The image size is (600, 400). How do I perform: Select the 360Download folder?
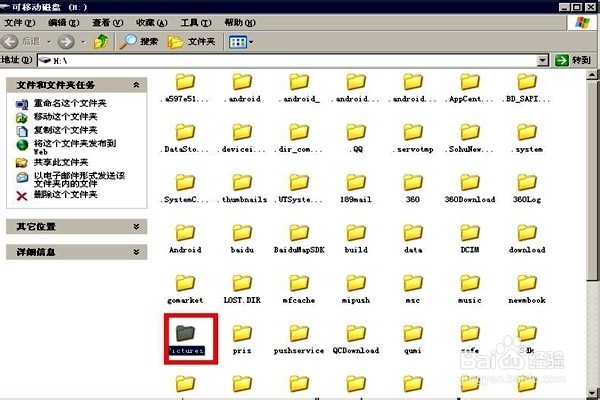(x=470, y=189)
